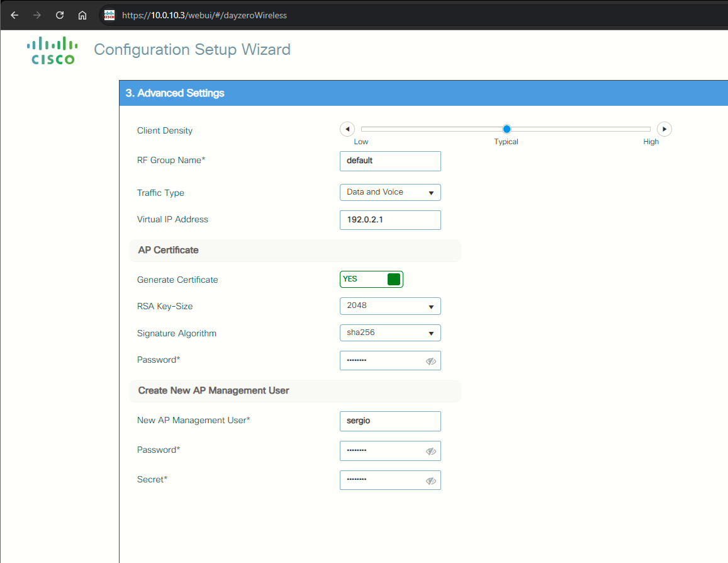Toggle the Generate Certificate switch

pyautogui.click(x=371, y=279)
